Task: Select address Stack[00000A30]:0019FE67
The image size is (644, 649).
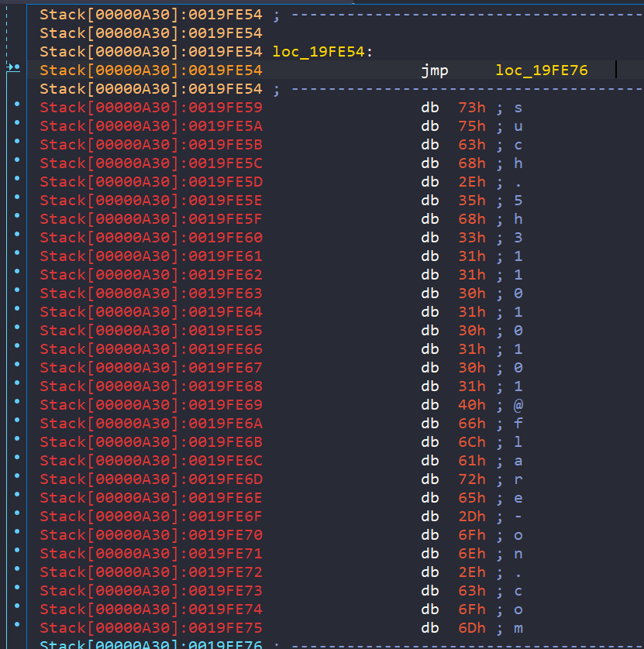Action: 151,368
